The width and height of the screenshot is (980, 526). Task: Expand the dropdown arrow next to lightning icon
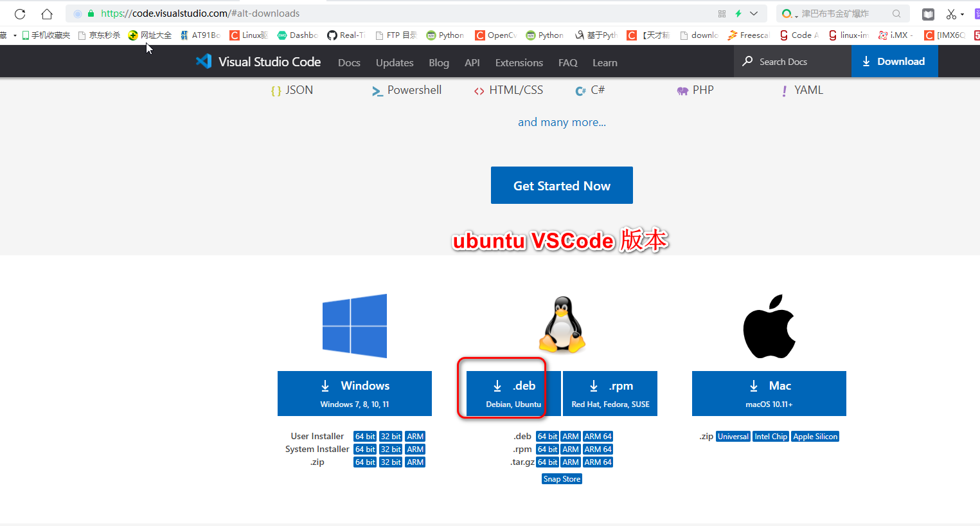tap(754, 13)
